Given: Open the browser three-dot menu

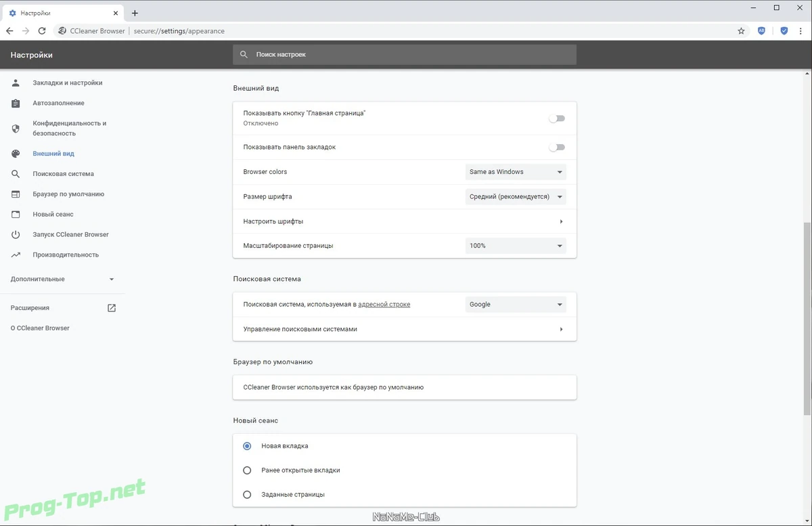Looking at the screenshot, I should [801, 31].
